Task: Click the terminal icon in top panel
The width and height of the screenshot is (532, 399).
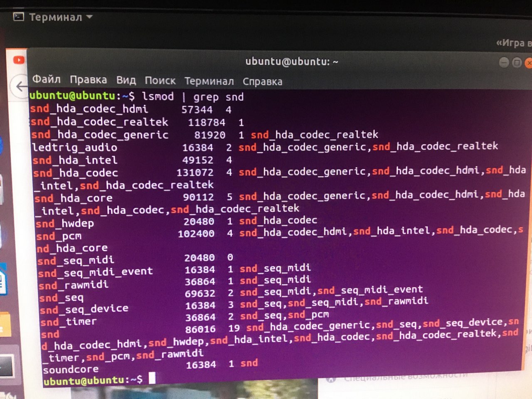Action: click(x=19, y=17)
